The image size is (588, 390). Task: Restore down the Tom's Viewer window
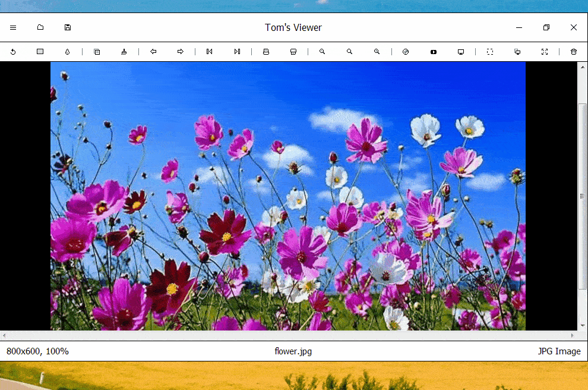pyautogui.click(x=546, y=27)
